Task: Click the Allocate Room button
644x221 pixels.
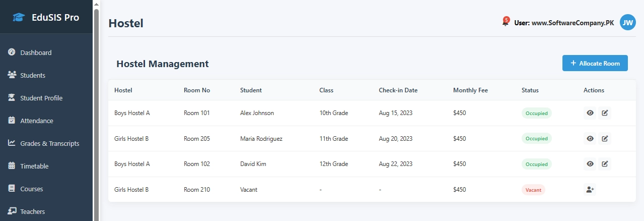Action: pyautogui.click(x=595, y=63)
